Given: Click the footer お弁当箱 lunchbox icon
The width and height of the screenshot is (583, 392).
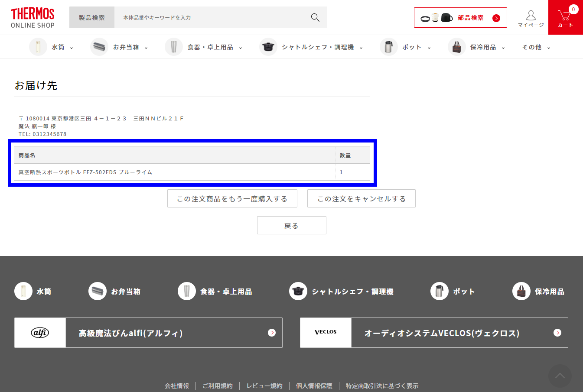Looking at the screenshot, I should click(x=98, y=291).
